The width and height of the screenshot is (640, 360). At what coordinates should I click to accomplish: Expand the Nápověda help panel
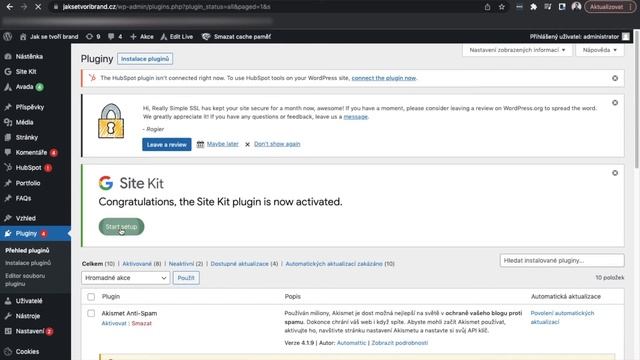(600, 50)
